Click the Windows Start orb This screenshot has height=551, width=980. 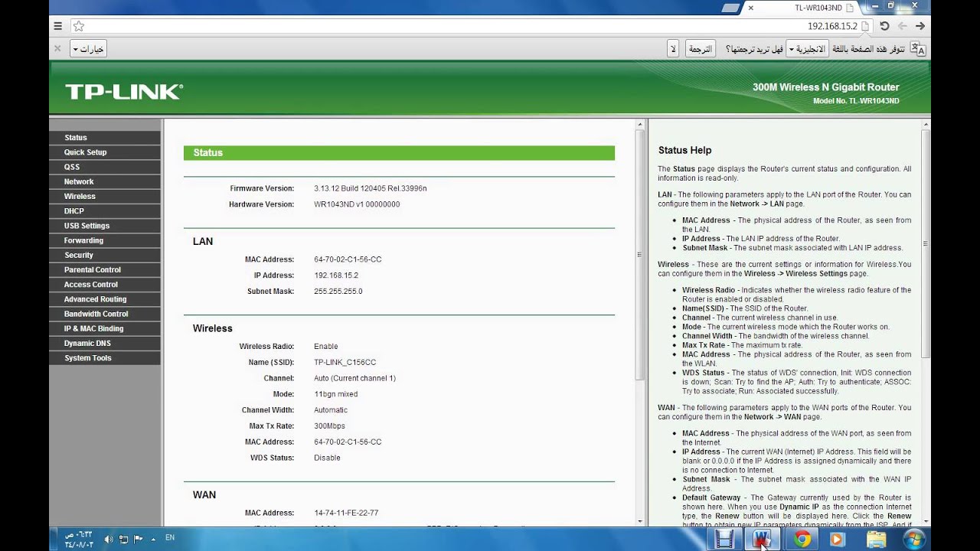tap(913, 540)
